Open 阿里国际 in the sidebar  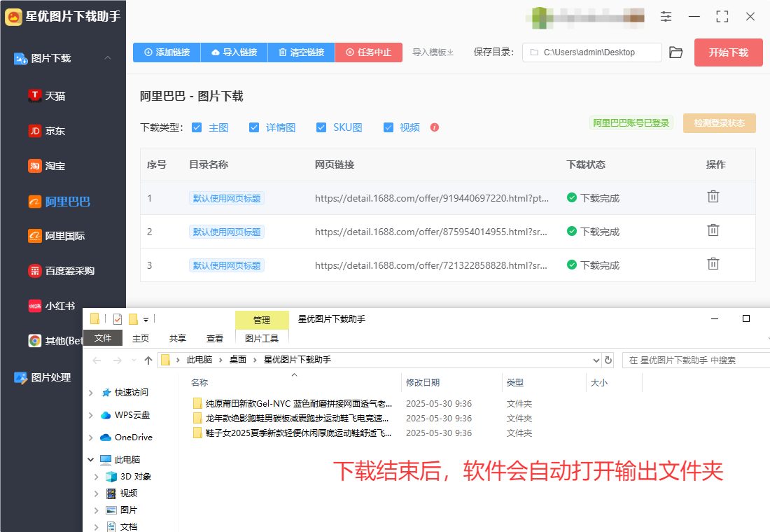(57, 237)
